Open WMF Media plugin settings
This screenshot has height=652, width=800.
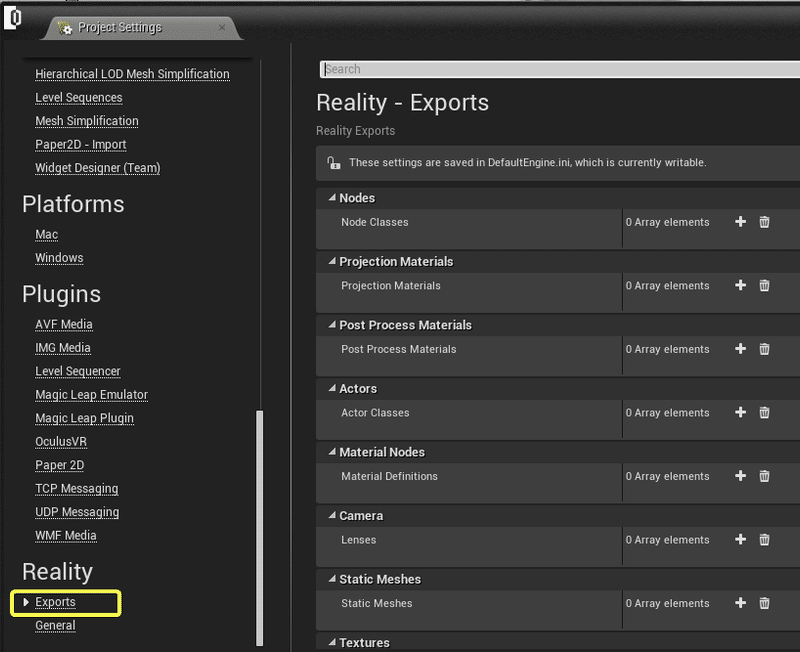click(65, 536)
